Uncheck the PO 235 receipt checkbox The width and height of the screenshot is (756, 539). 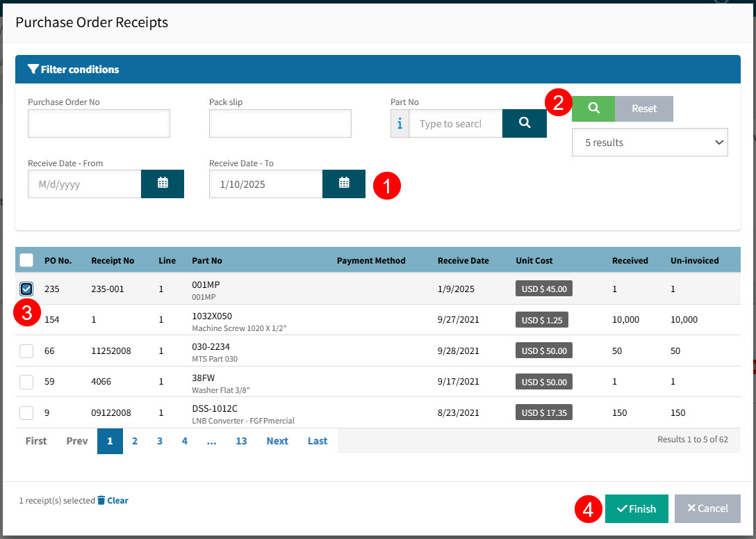coord(26,289)
